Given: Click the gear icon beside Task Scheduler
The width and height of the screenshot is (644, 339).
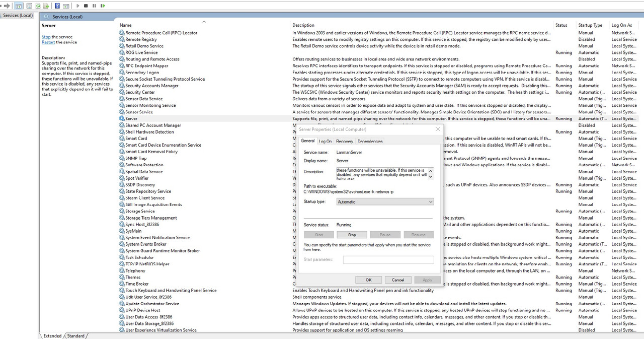Looking at the screenshot, I should (122, 257).
